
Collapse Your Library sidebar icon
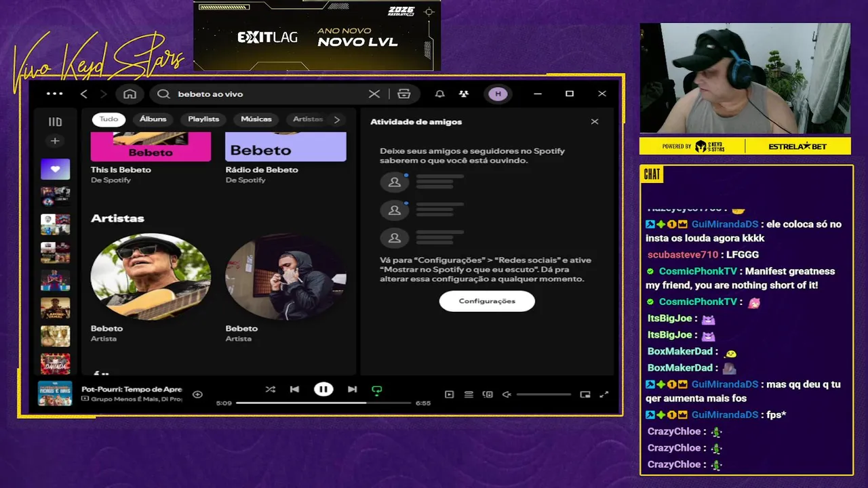55,122
